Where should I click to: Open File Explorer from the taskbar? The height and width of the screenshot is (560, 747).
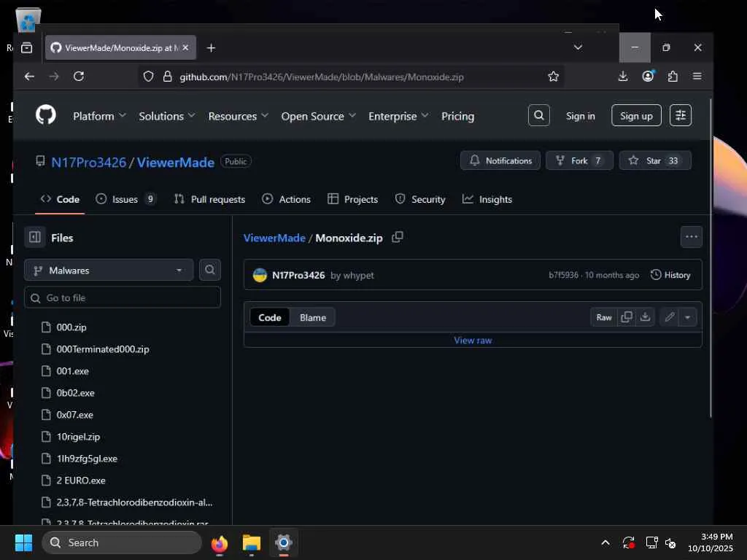pyautogui.click(x=252, y=542)
